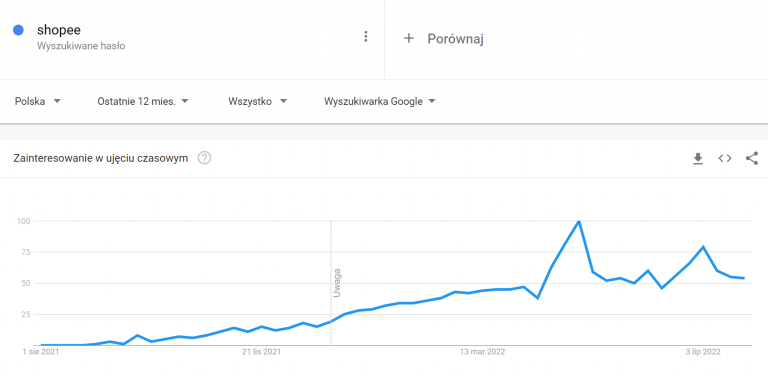768x384 pixels.
Task: Open the help question mark icon
Action: 204,158
